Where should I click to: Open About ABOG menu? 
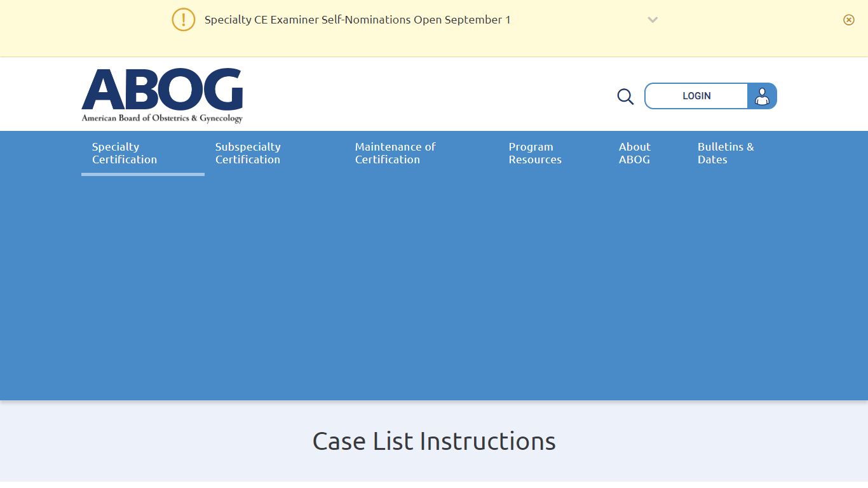pos(635,153)
